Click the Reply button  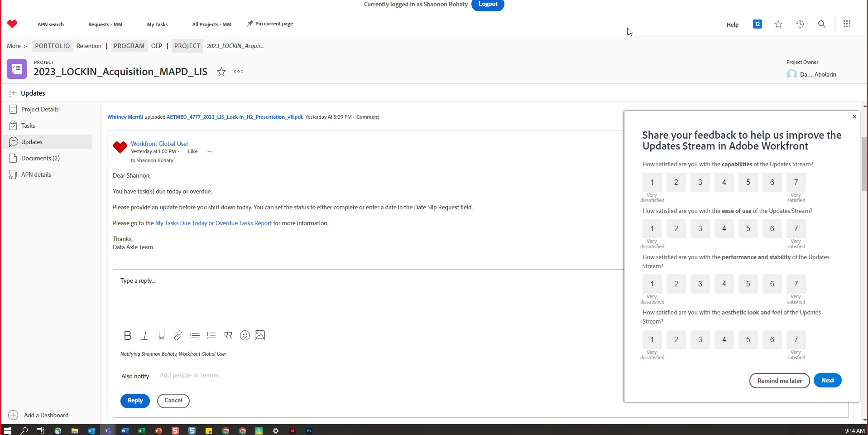[x=135, y=401]
